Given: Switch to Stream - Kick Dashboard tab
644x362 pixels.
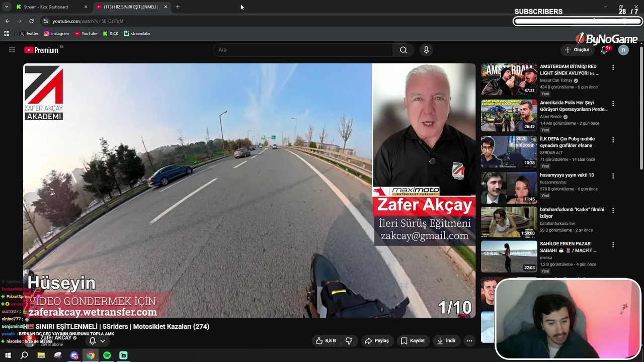Looking at the screenshot, I should click(50, 7).
